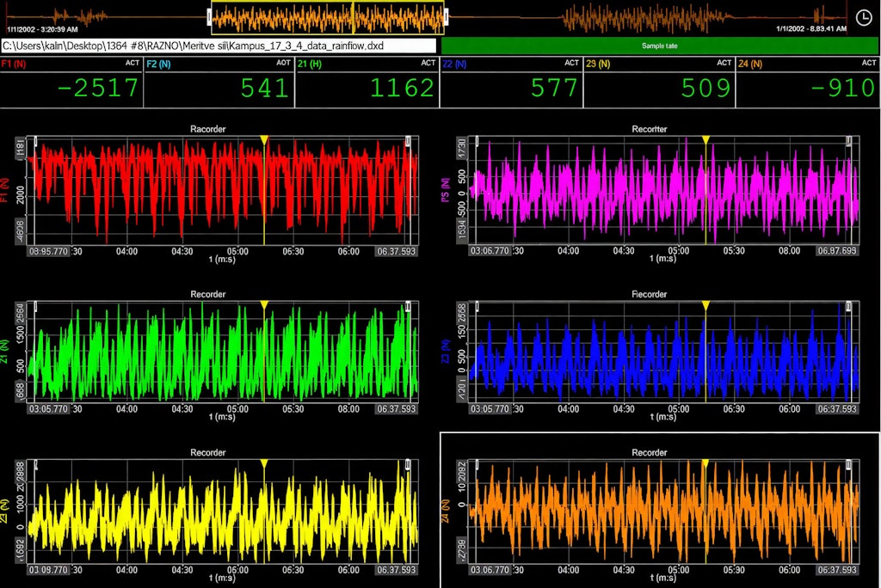Select the Z2 (N) digital meter showing 577
Image resolution: width=881 pixels, height=588 pixels.
pos(511,82)
